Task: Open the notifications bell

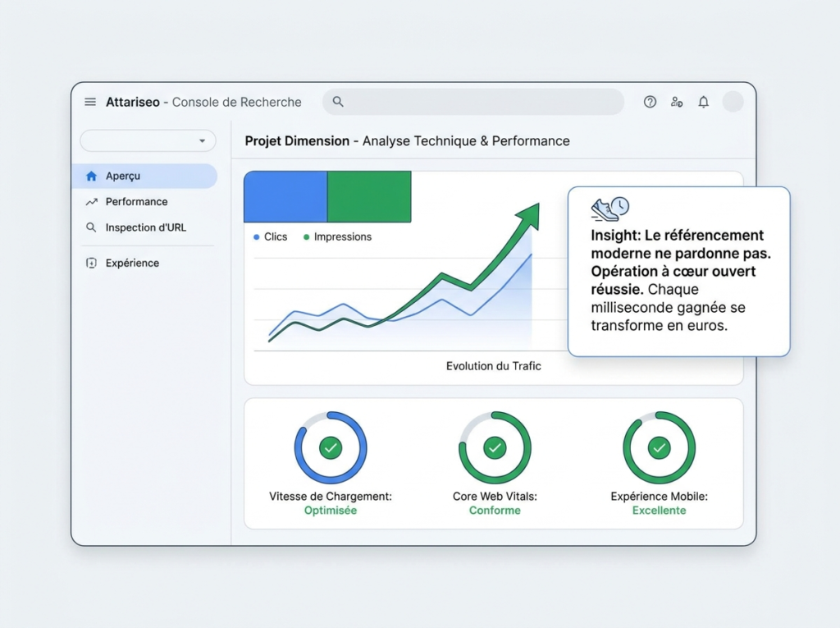Action: pyautogui.click(x=703, y=102)
